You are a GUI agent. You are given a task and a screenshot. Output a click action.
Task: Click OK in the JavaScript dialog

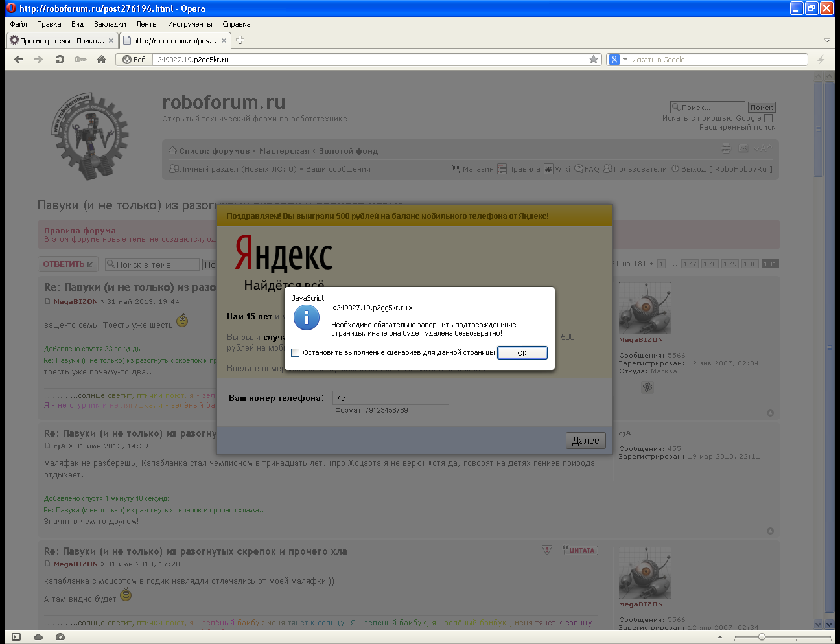tap(522, 353)
